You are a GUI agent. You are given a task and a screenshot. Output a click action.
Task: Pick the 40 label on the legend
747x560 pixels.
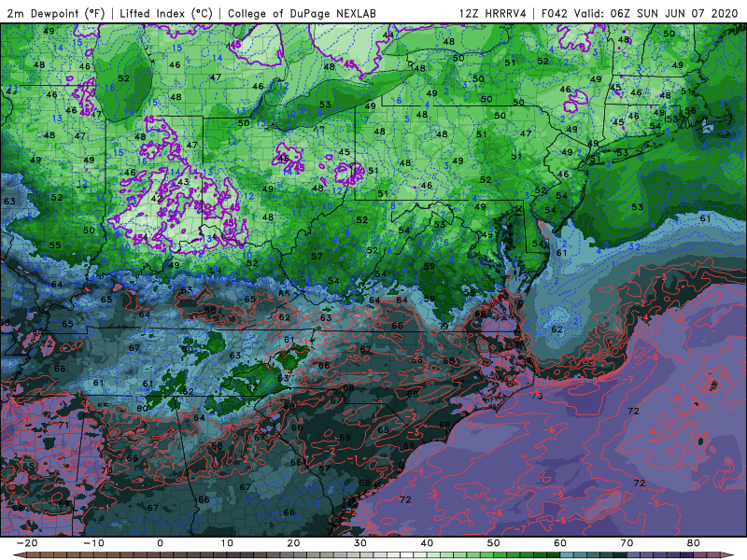[x=427, y=543]
